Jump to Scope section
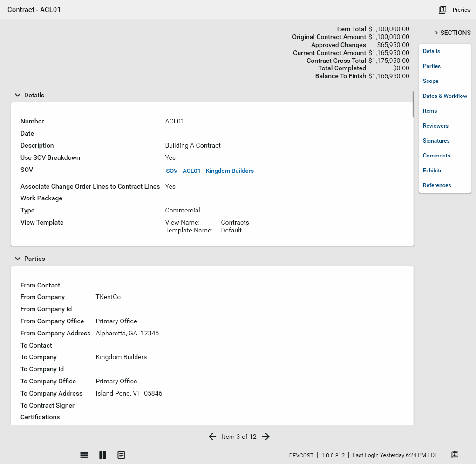This screenshot has height=464, width=476. pos(430,81)
